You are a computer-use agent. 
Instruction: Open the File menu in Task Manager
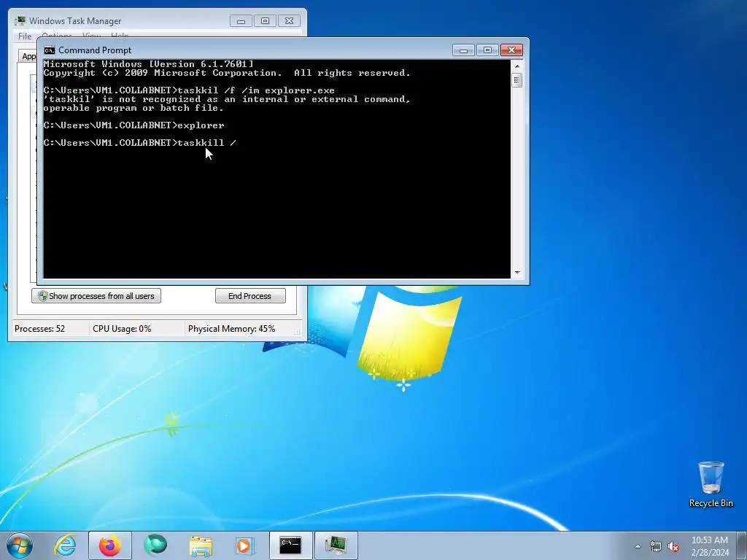pos(25,36)
